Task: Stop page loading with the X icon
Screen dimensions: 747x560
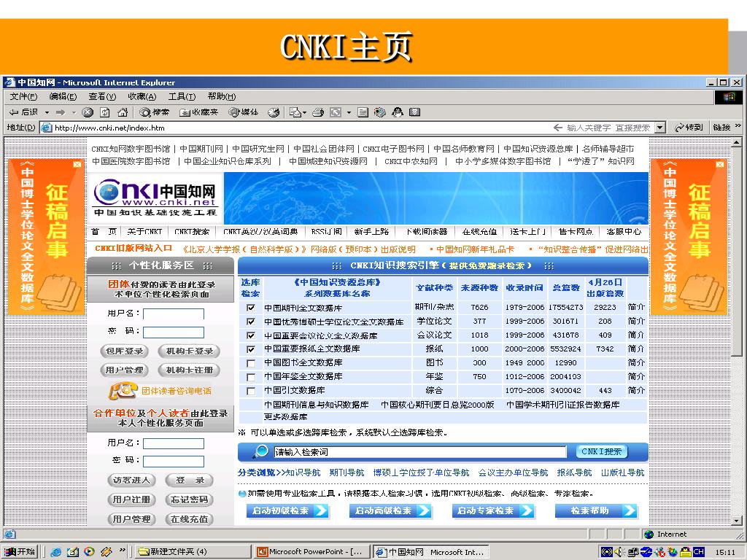Action: click(x=88, y=112)
